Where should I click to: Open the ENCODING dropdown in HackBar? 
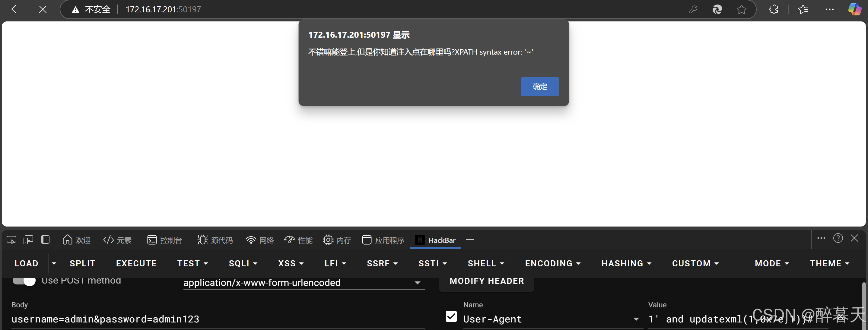tap(552, 263)
